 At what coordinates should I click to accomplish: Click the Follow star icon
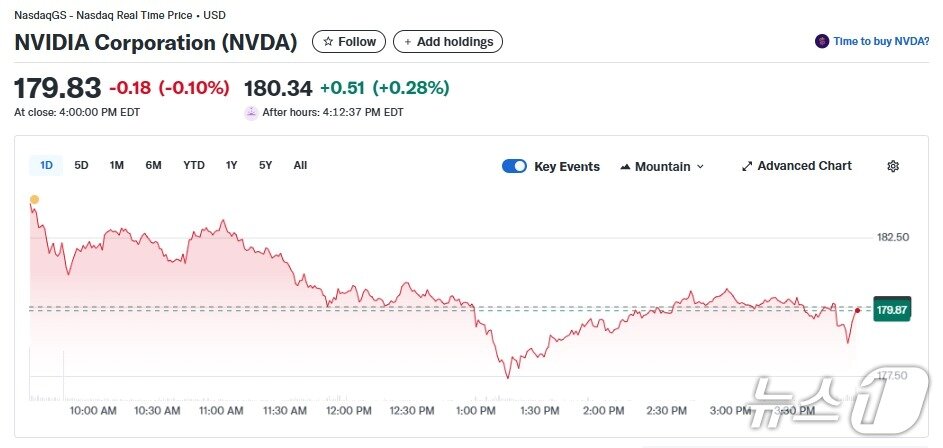(327, 42)
